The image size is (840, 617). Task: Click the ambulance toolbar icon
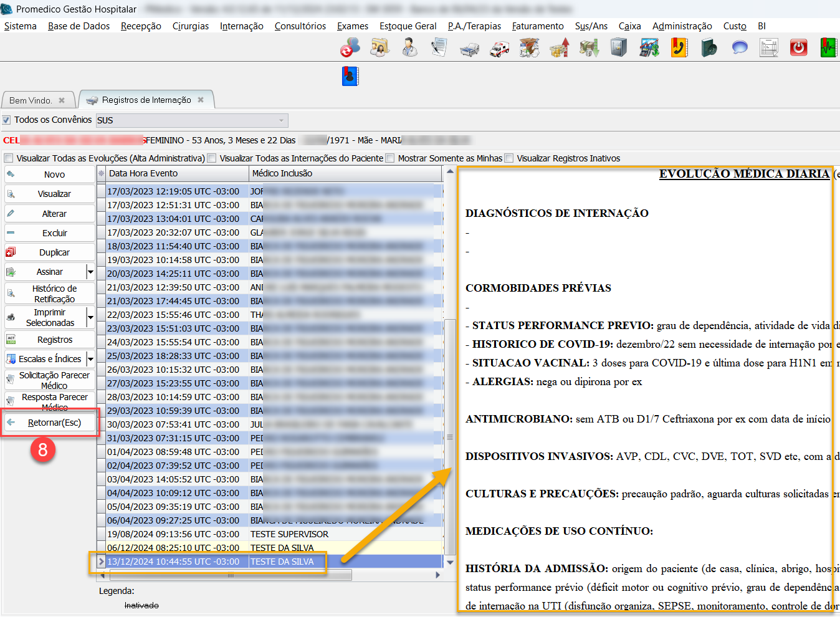(499, 49)
